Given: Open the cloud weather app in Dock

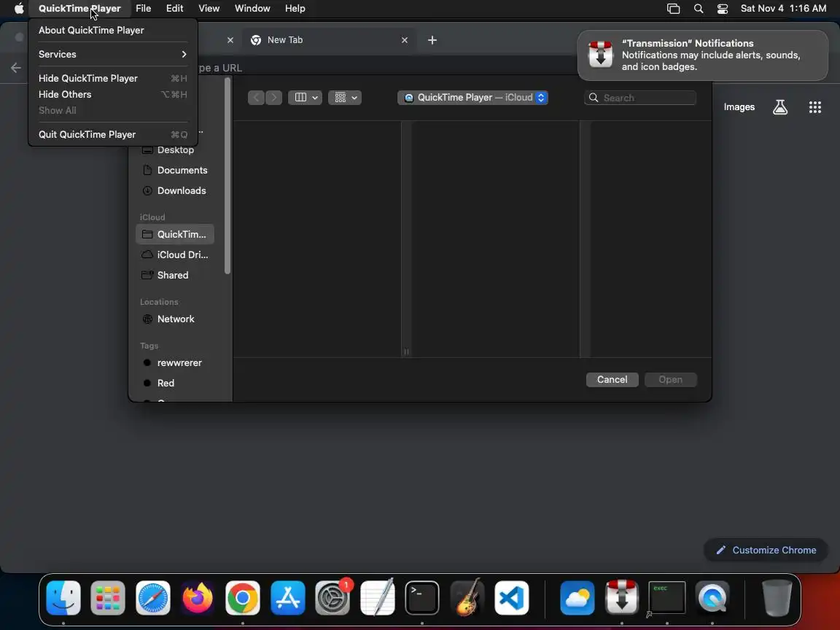Looking at the screenshot, I should click(x=577, y=598).
